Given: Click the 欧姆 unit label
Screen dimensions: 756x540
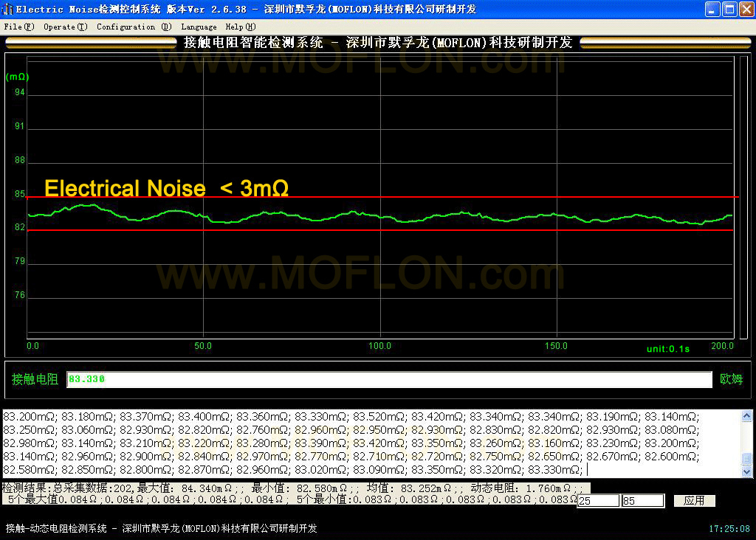Looking at the screenshot, I should [731, 379].
